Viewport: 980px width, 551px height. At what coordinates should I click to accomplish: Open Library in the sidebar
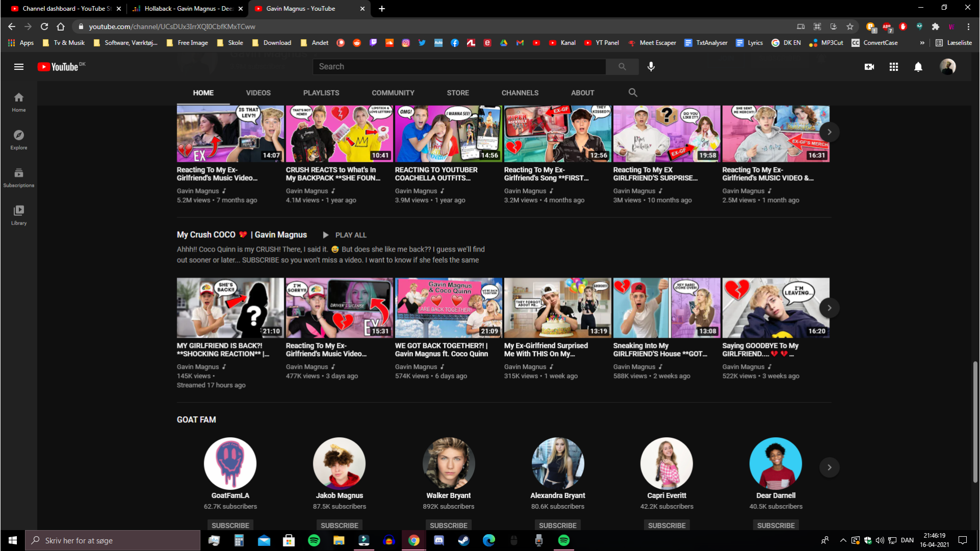point(19,215)
